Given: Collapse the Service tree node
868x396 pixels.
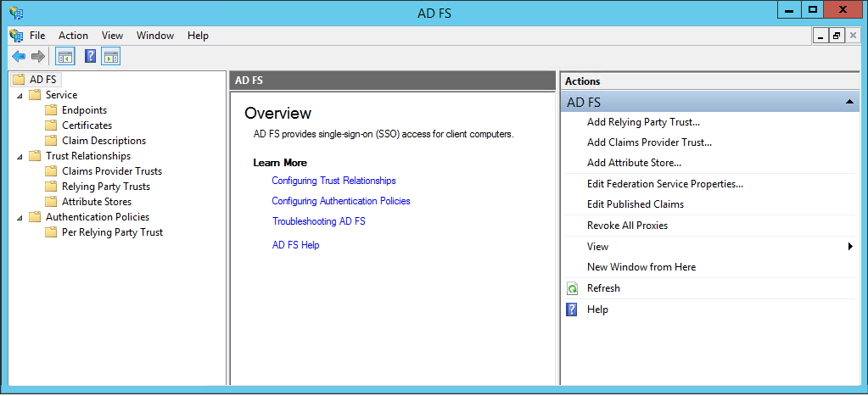Looking at the screenshot, I should pos(20,95).
